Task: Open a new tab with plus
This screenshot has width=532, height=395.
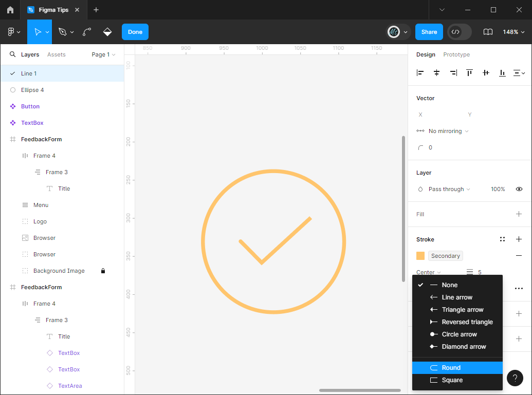Action: pos(96,10)
